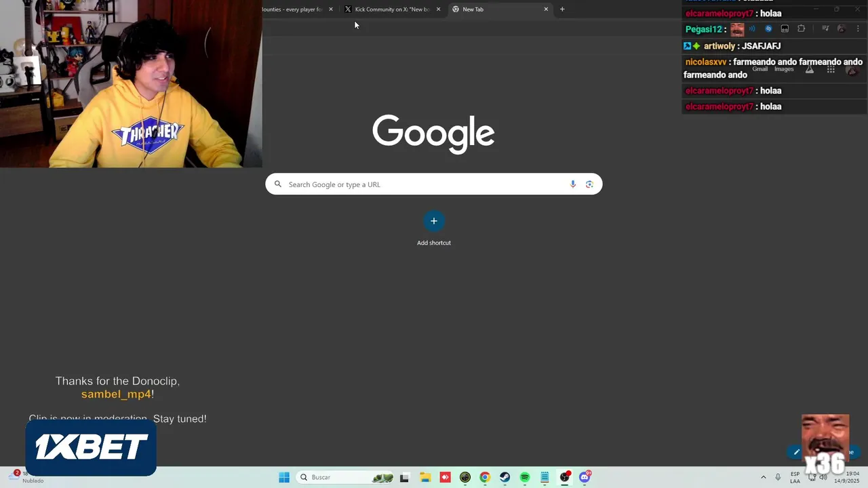Screen dimensions: 868x488
Task: Open the Google account avatar on the page
Action: click(852, 69)
